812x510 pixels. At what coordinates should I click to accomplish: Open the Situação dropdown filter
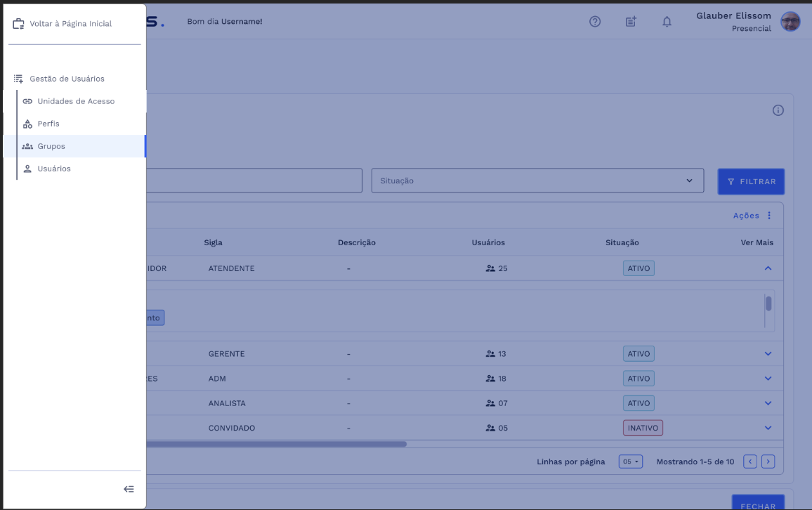pyautogui.click(x=537, y=181)
